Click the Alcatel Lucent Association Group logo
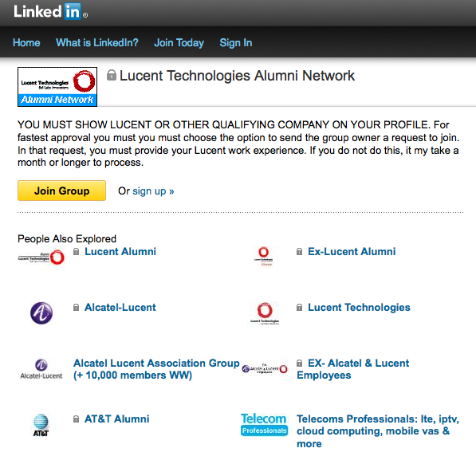Screen dimensions: 476x460 point(41,369)
